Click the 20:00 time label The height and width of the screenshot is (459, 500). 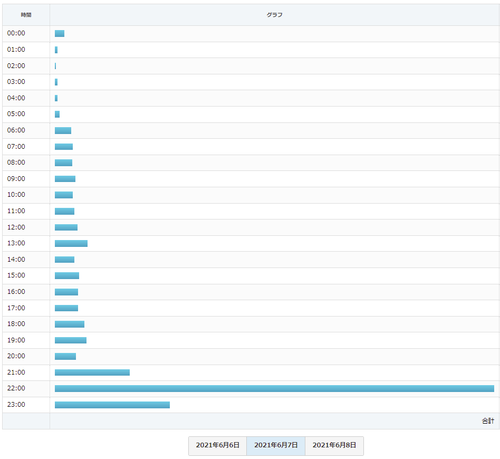click(x=16, y=356)
